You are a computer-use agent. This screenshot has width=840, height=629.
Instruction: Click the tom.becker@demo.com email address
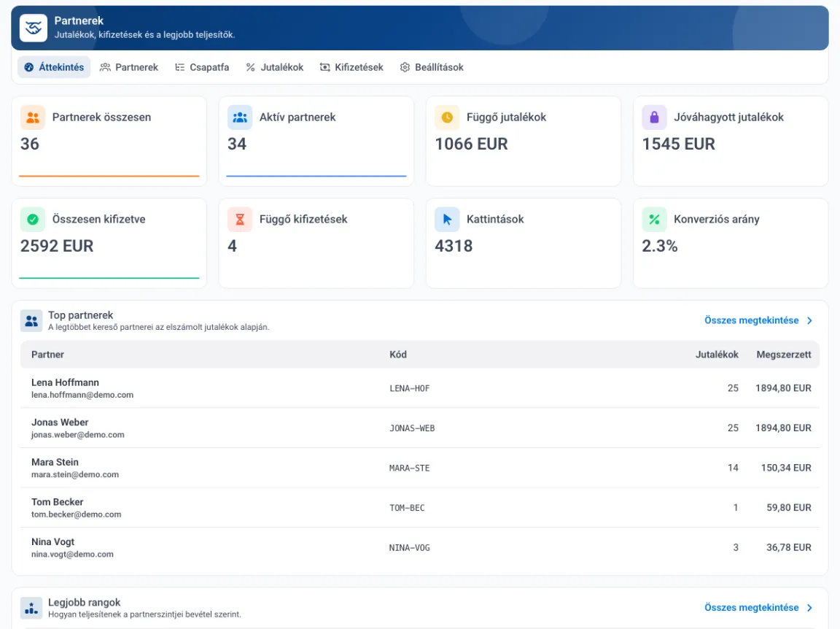(76, 514)
